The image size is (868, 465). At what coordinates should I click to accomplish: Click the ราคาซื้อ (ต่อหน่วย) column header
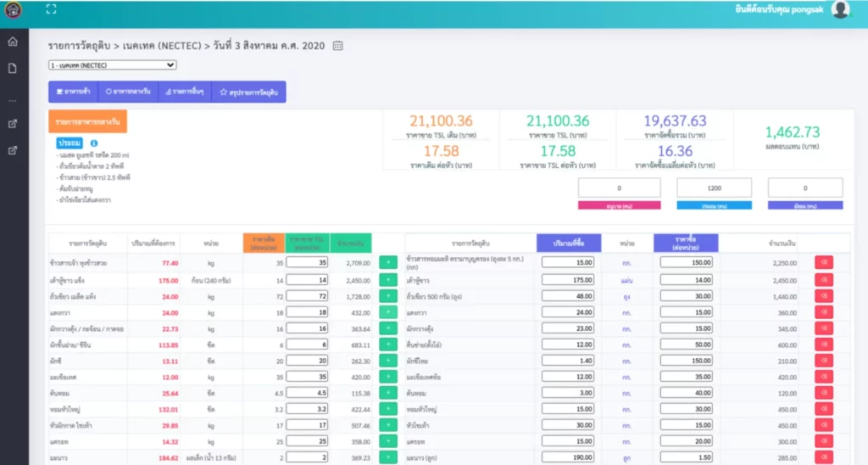[686, 243]
